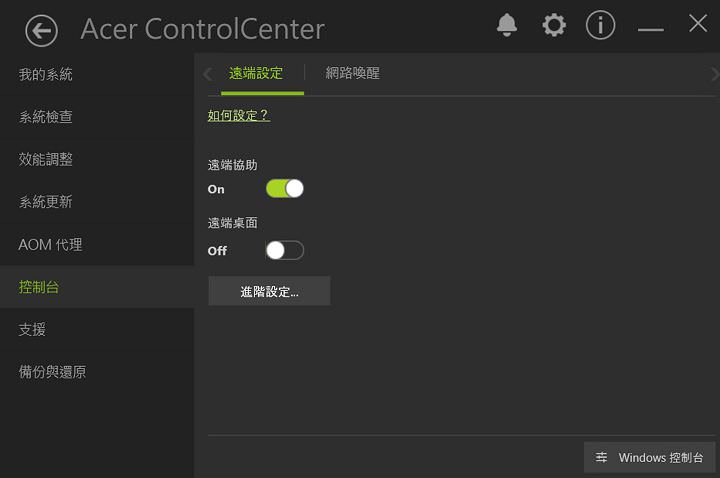
Task: Click the back arrow icon
Action: (x=41, y=31)
